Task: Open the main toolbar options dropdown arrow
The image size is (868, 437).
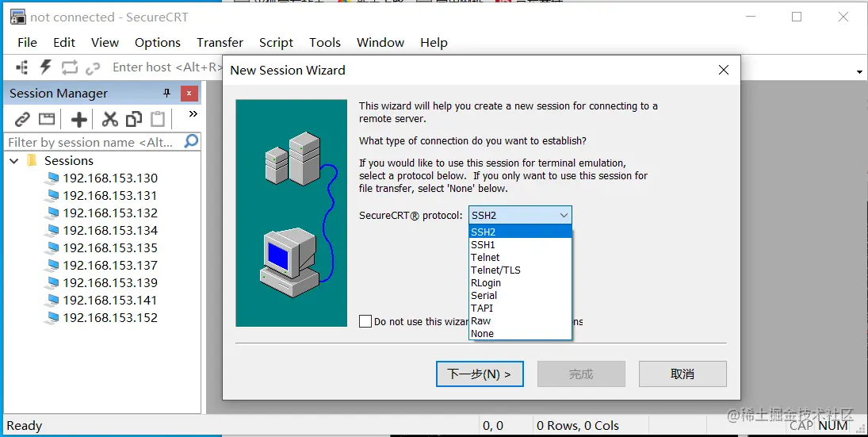Action: [x=859, y=72]
